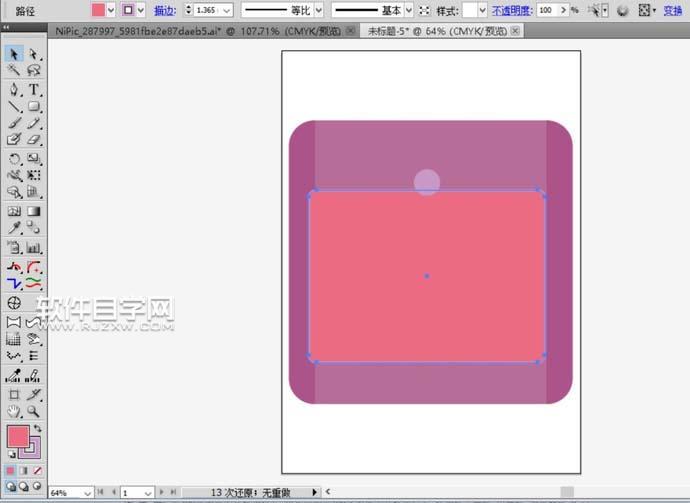Select the Direct Selection tool
The height and width of the screenshot is (503, 690).
(x=34, y=53)
